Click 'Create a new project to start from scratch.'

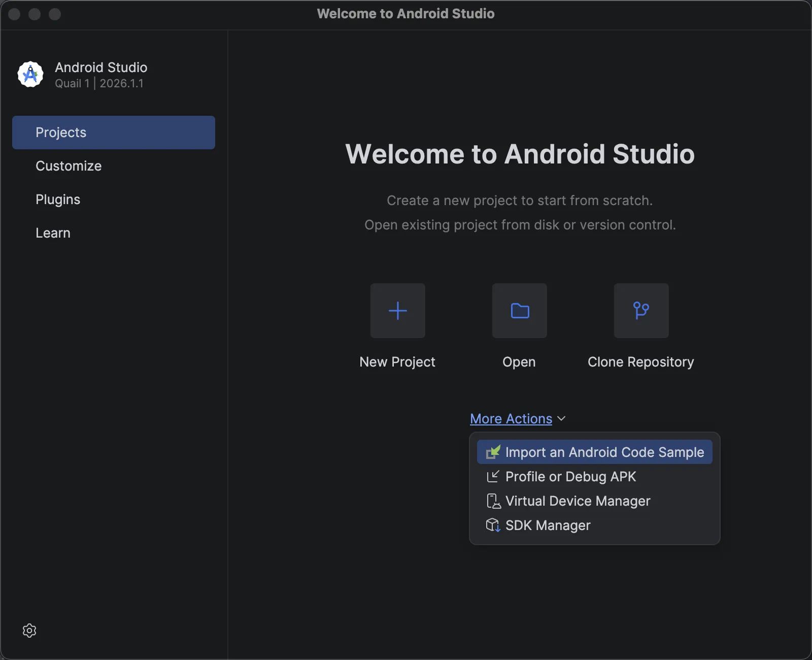point(520,201)
